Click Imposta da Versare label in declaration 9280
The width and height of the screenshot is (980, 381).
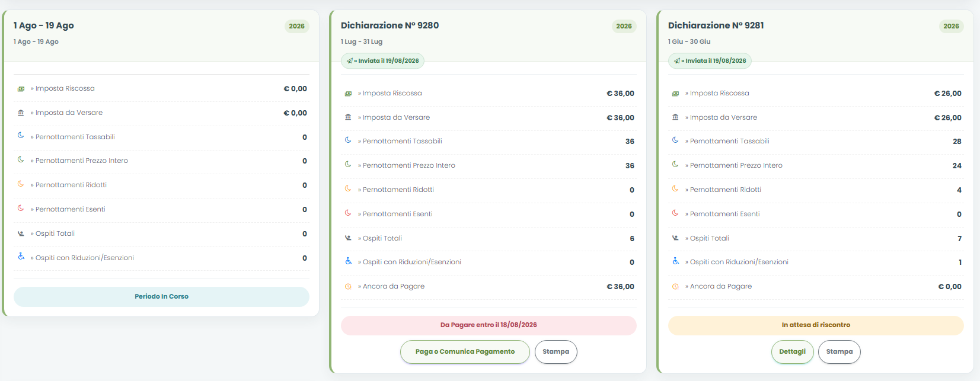pyautogui.click(x=394, y=117)
